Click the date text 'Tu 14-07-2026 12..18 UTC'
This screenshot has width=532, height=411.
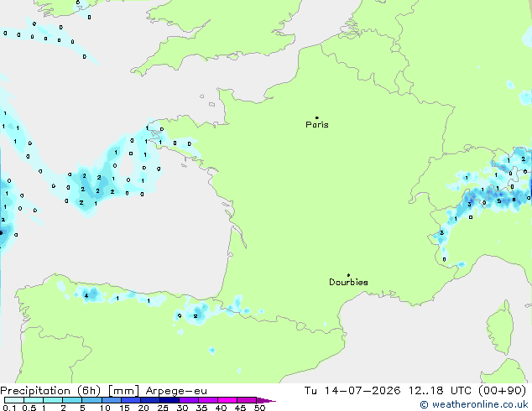[388, 391]
